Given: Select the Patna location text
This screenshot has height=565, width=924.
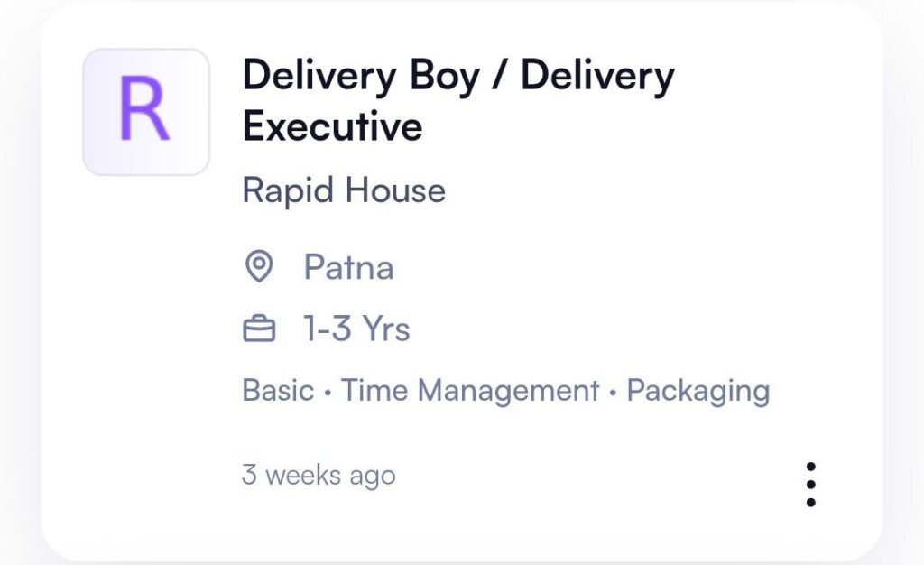Looking at the screenshot, I should 348,268.
